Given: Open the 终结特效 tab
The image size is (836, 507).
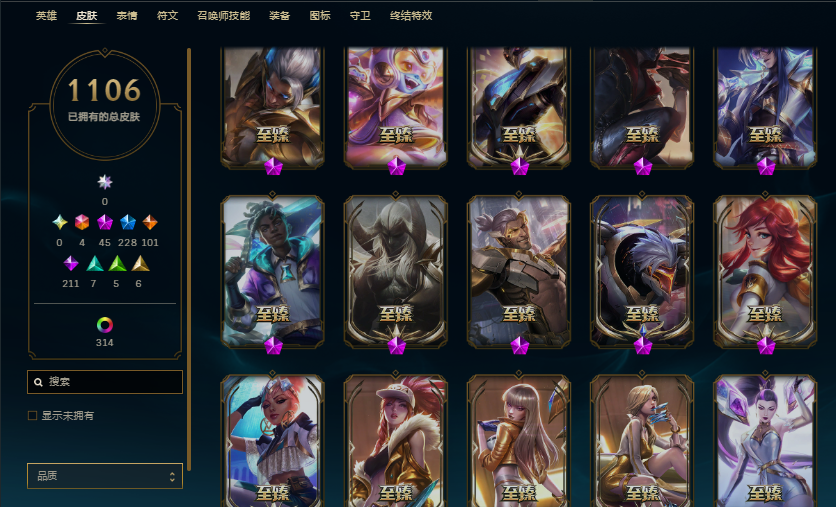Looking at the screenshot, I should 411,15.
